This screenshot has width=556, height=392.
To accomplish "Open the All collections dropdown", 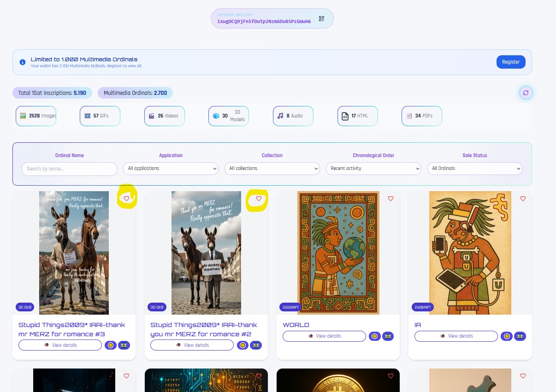I will [x=272, y=169].
